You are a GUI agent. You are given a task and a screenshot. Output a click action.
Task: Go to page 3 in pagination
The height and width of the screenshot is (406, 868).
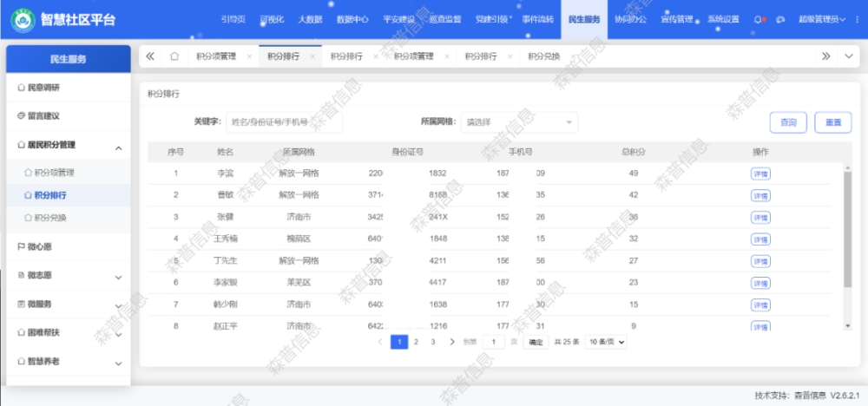tap(433, 342)
